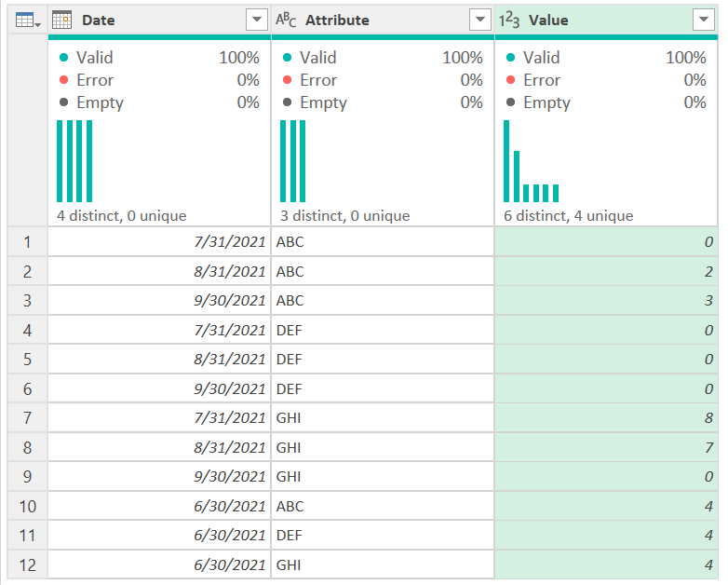Click Attribute cell ABC in row 1
Screen dimensions: 728x585
coord(383,241)
